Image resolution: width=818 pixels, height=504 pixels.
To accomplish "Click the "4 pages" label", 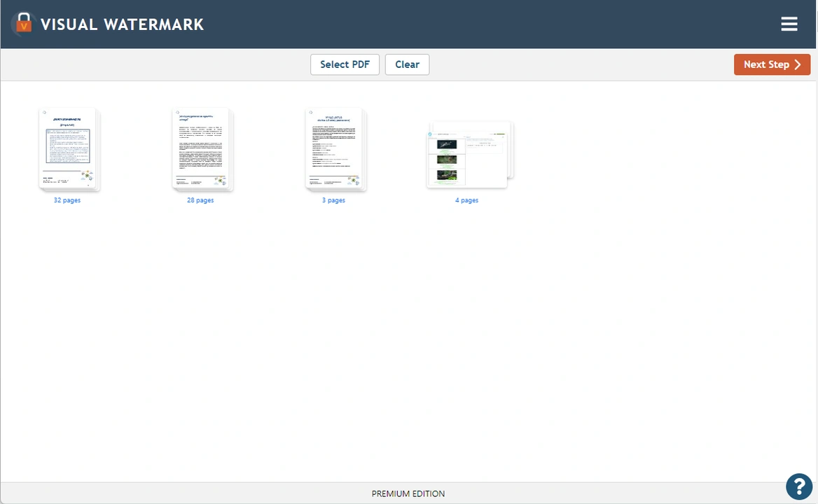I will click(466, 200).
